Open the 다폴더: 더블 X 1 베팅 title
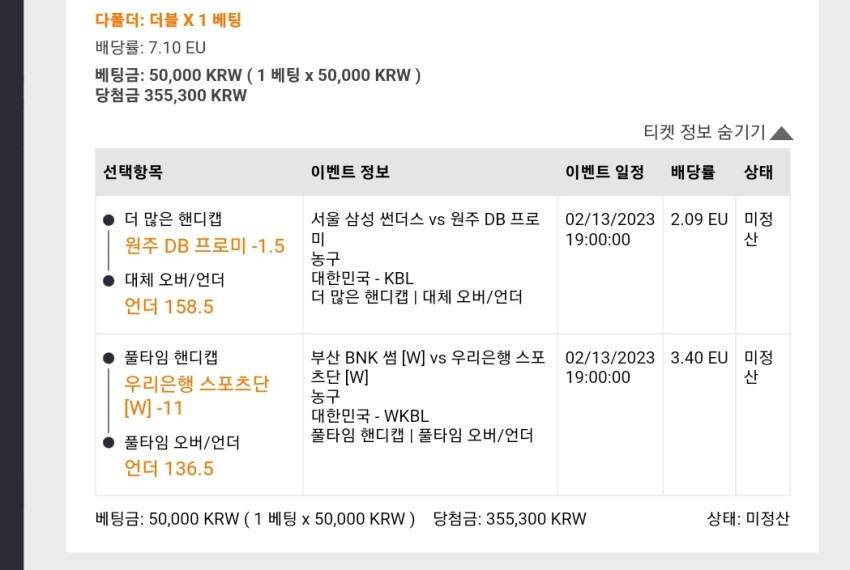Screen dimensions: 850x570 tap(168, 20)
